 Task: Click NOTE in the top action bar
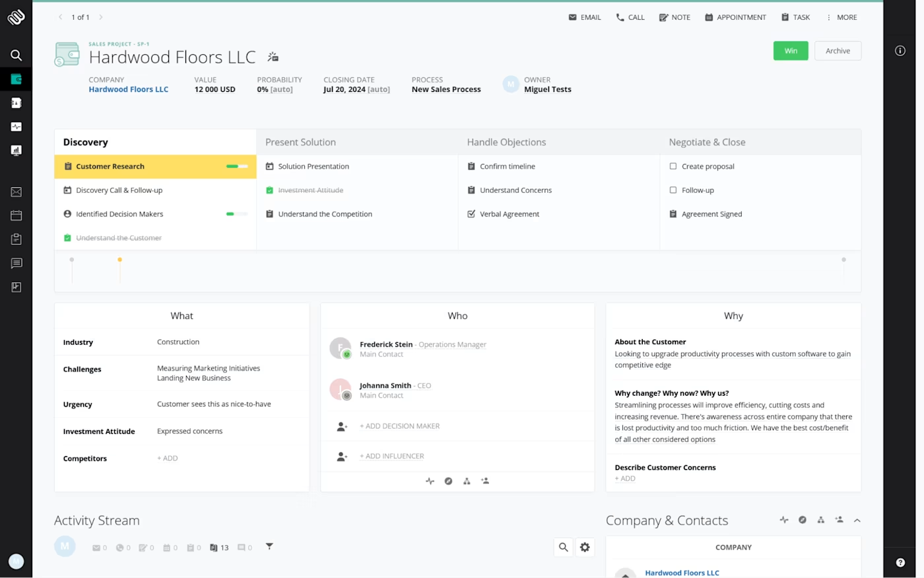pos(675,17)
